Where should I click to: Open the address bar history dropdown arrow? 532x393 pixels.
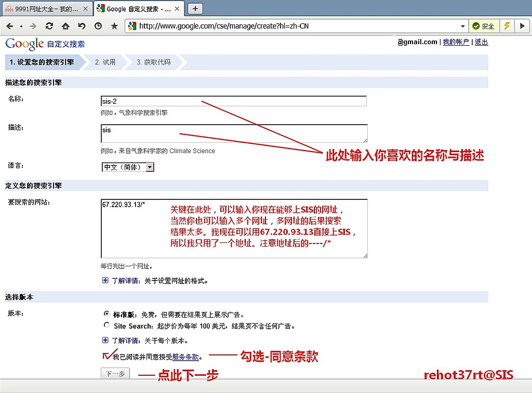pyautogui.click(x=462, y=26)
